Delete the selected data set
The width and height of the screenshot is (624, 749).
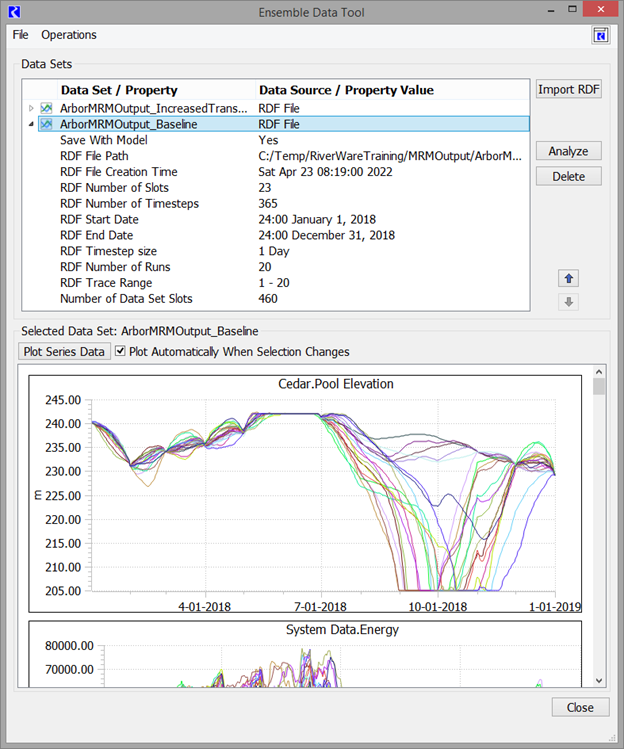click(x=569, y=176)
